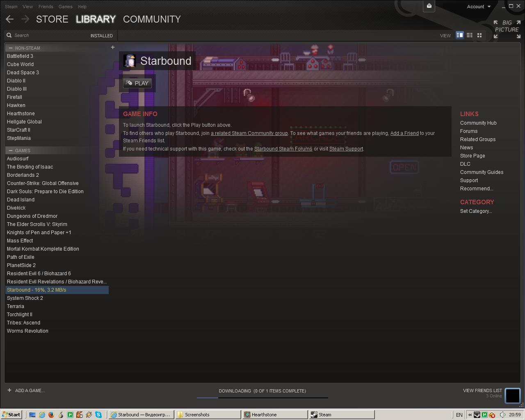The image size is (525, 420).
Task: Open the Starbound Steam Forums link
Action: coord(283,149)
